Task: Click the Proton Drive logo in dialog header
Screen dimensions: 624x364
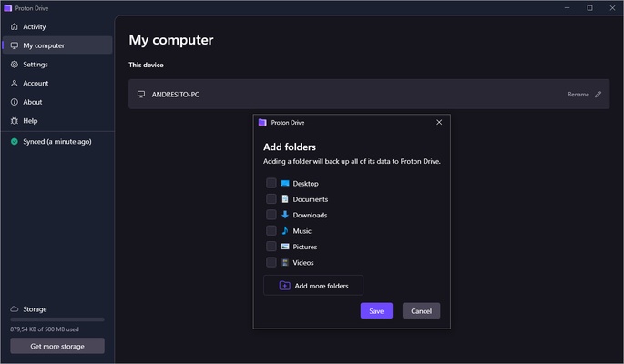Action: tap(262, 122)
